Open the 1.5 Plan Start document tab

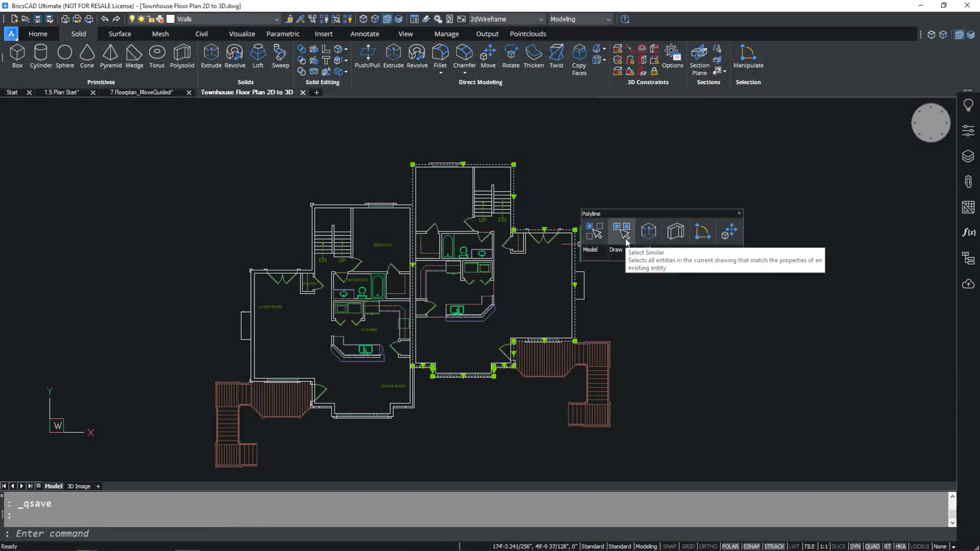tap(61, 92)
